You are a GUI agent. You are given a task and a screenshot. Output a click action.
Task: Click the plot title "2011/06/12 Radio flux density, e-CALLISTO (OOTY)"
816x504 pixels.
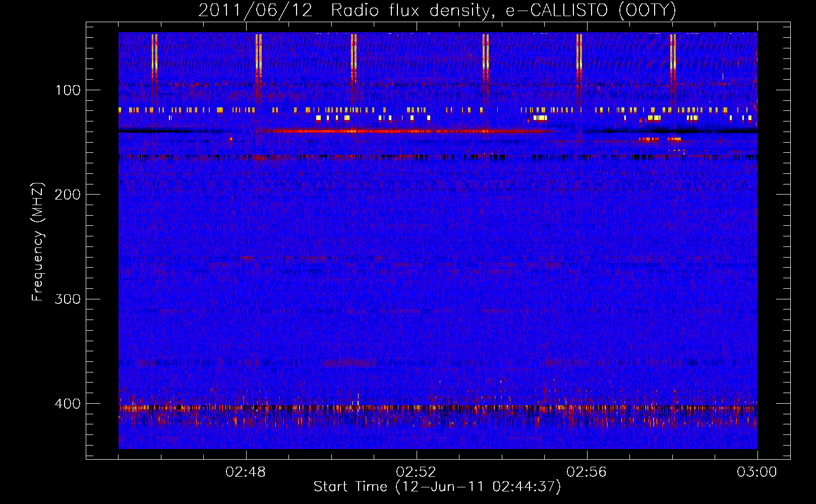coord(437,10)
